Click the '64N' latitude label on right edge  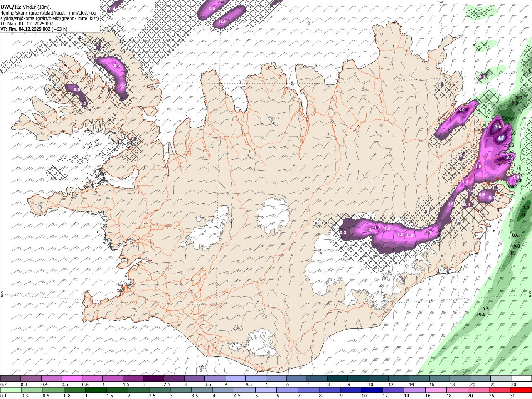(x=530, y=293)
